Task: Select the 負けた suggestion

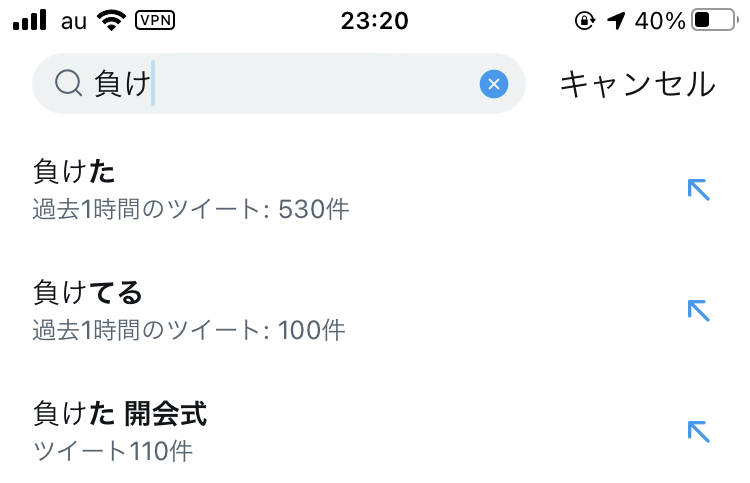Action: coord(375,190)
